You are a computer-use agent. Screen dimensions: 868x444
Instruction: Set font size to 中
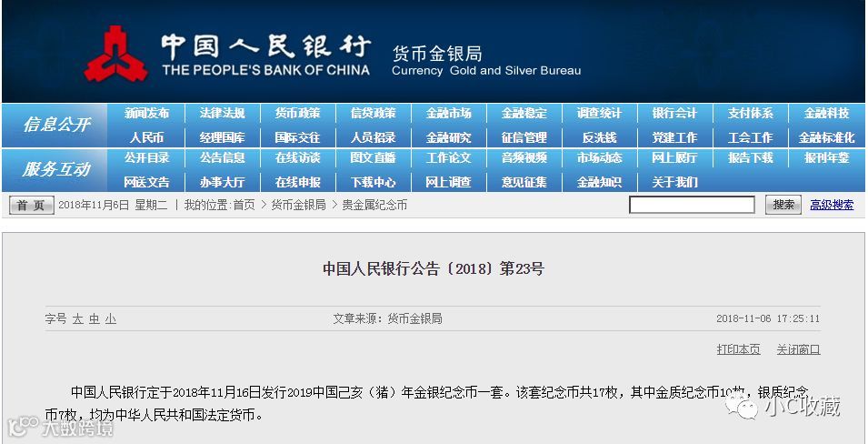click(95, 319)
